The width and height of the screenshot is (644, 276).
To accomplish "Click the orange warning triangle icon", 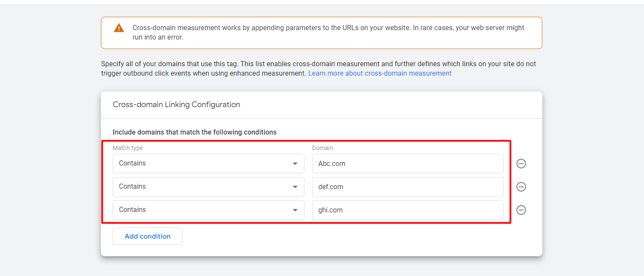I will click(x=119, y=28).
